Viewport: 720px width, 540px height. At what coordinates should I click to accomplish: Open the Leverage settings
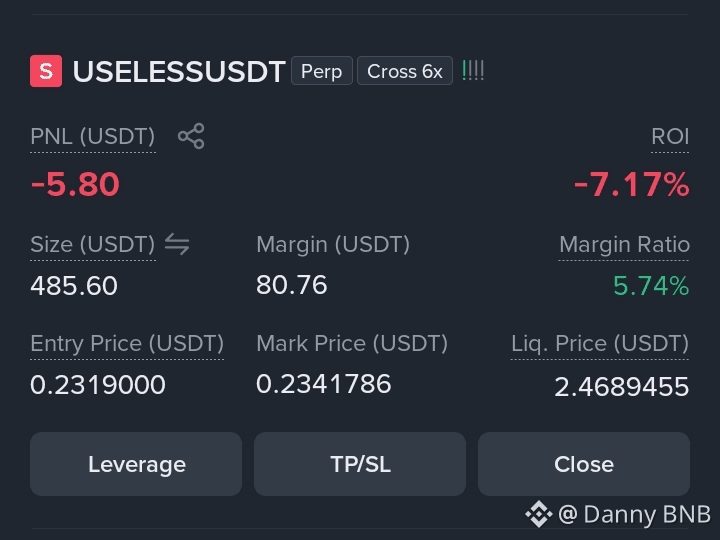[x=136, y=464]
